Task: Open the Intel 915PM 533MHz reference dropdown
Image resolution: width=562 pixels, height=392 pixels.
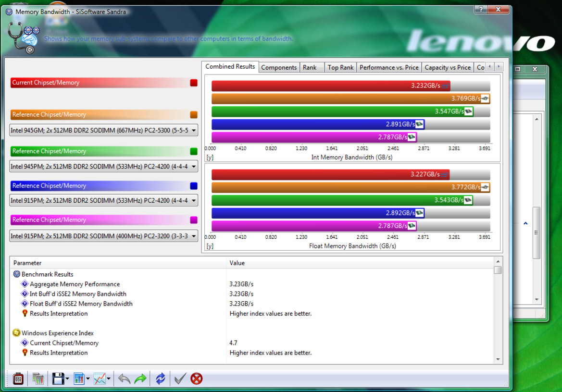Action: (x=103, y=200)
